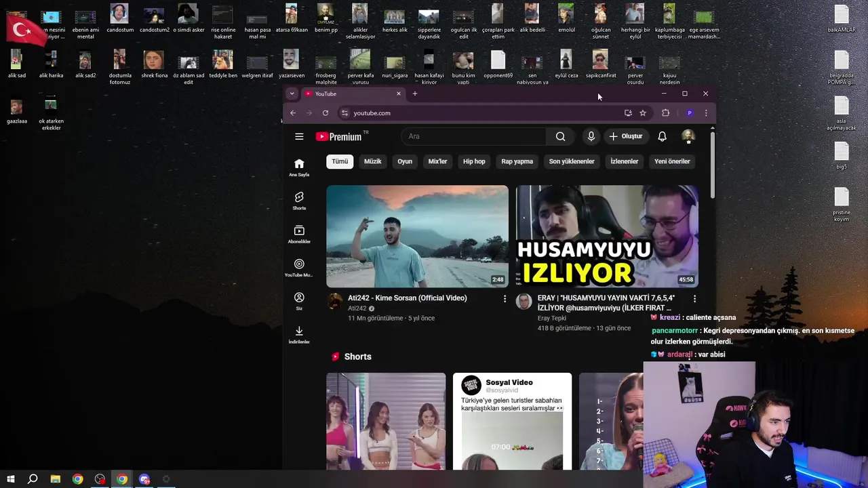Open the Chrome extensions puzzle icon

point(666,113)
